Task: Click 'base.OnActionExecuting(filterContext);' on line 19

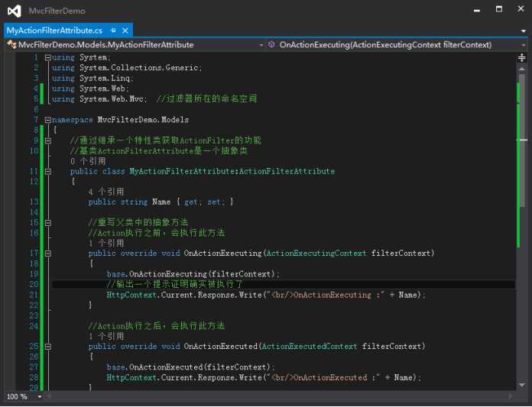Action: click(193, 274)
